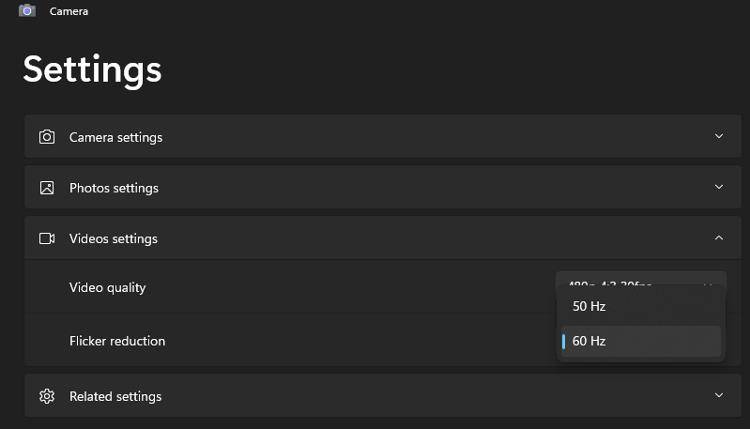
Task: Click the Videos settings label
Action: pos(113,239)
